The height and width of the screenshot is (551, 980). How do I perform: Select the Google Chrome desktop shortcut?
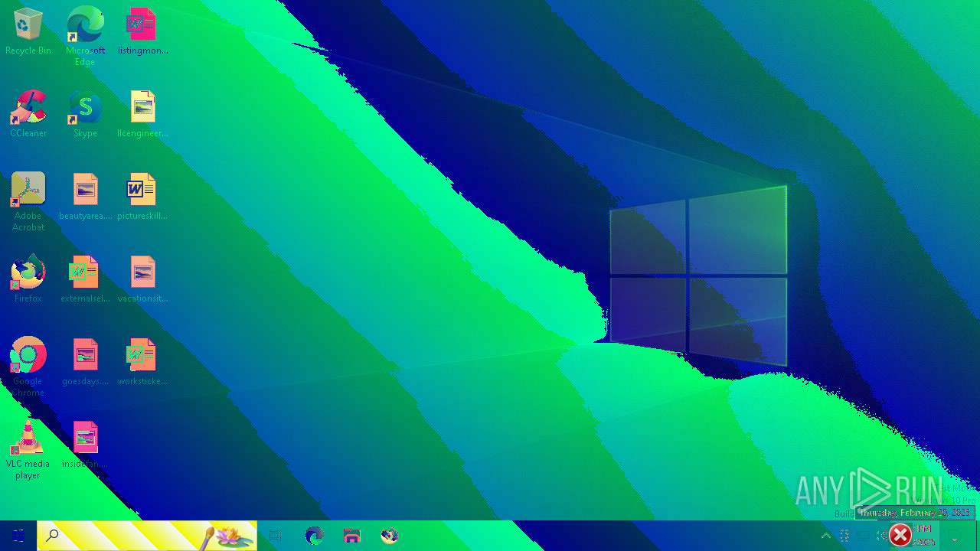(28, 367)
